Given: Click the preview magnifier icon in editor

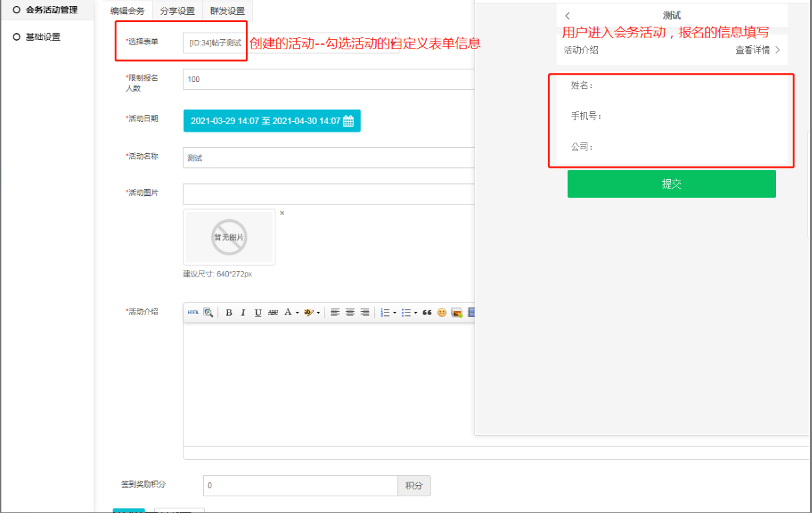Looking at the screenshot, I should tap(208, 312).
